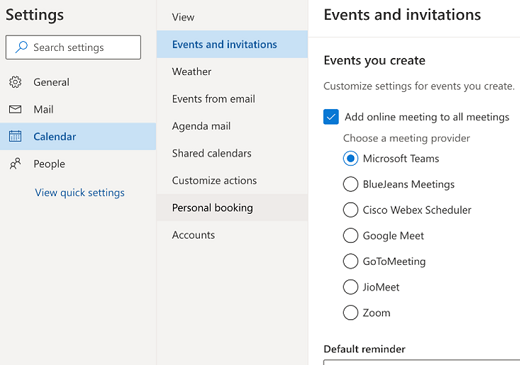This screenshot has width=520, height=365.
Task: Open People settings category
Action: click(78, 164)
